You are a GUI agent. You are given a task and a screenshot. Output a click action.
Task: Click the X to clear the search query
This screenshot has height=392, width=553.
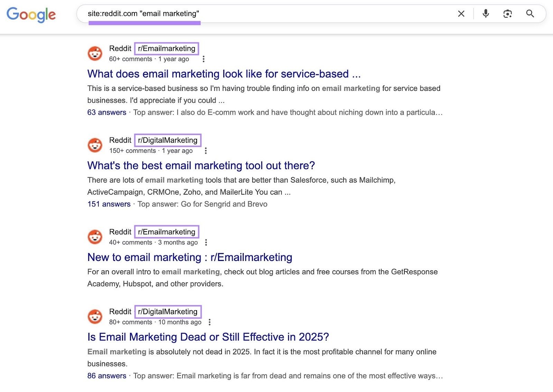tap(461, 13)
